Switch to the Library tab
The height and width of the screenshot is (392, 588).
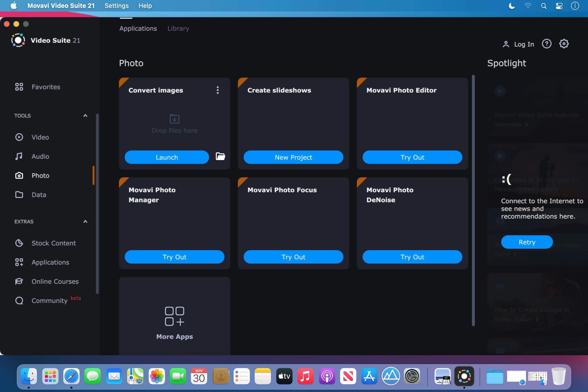click(x=178, y=29)
